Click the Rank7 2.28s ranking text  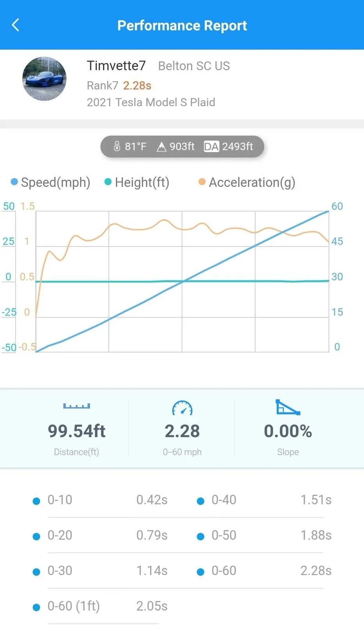(x=119, y=85)
